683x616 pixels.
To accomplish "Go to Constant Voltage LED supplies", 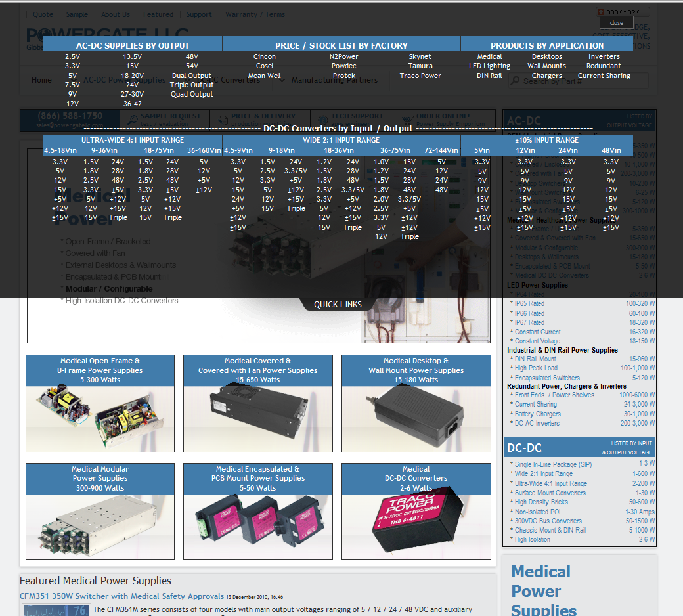I will coord(537,341).
